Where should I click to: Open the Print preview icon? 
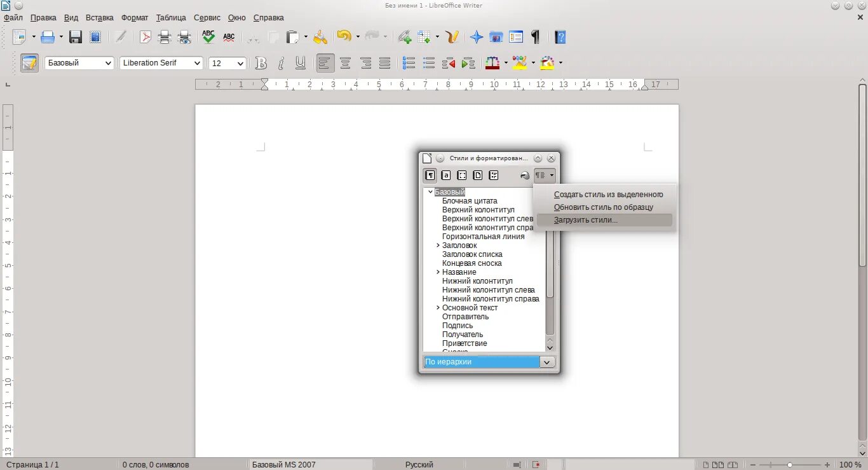pyautogui.click(x=184, y=37)
